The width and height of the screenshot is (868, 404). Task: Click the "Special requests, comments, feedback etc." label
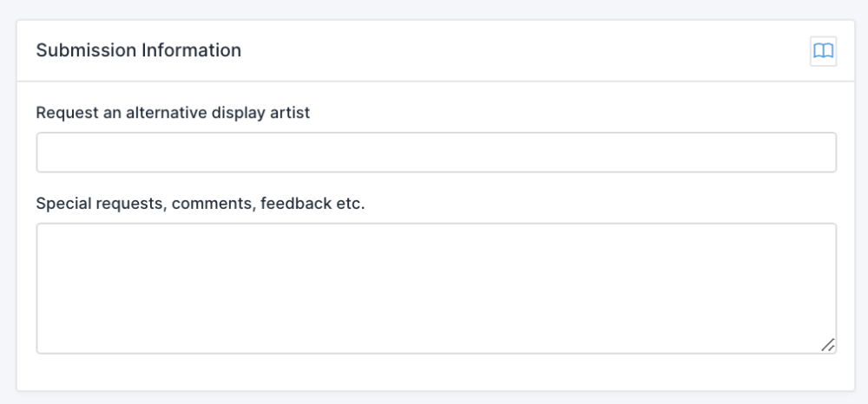pos(201,204)
